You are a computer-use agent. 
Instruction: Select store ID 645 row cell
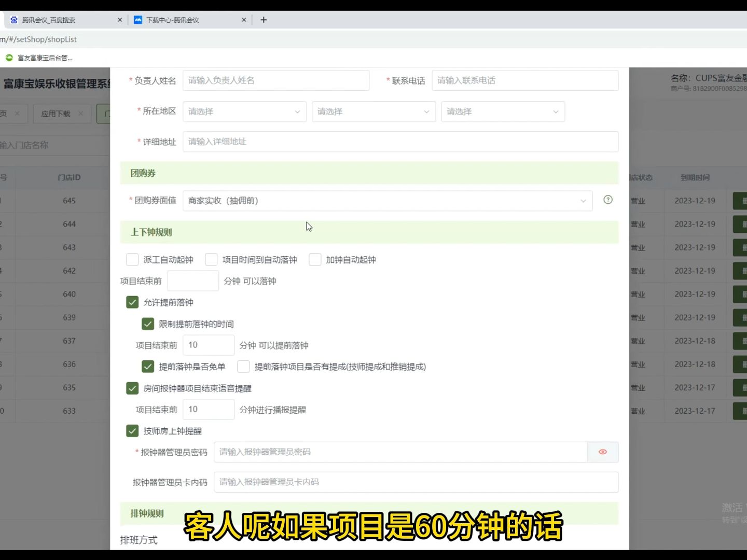tap(69, 201)
